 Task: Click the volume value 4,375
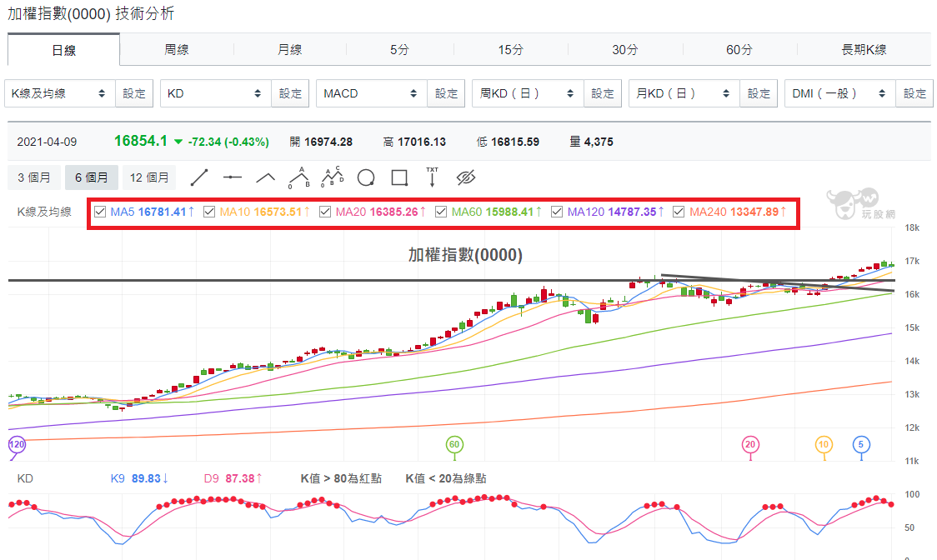pyautogui.click(x=599, y=142)
